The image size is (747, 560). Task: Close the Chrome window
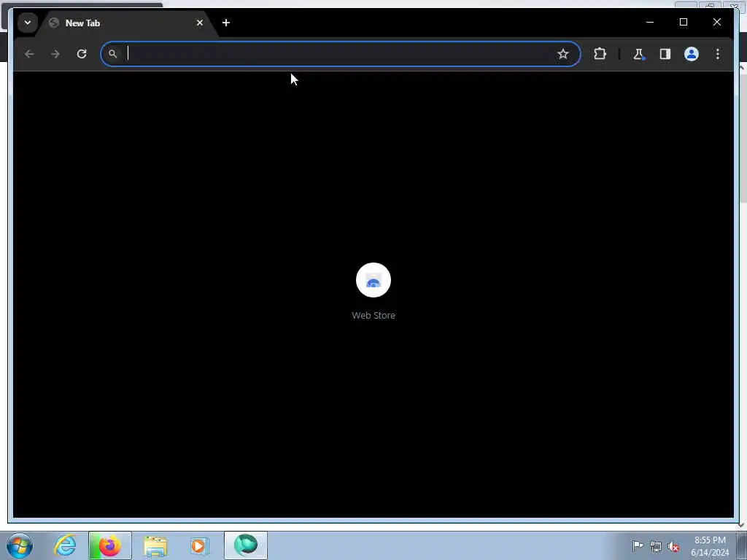[716, 22]
